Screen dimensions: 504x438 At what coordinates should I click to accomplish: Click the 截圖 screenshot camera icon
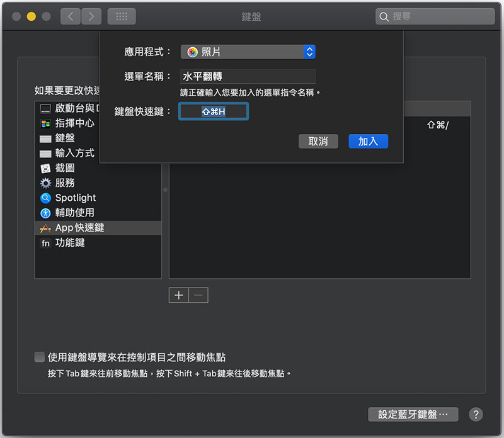pyautogui.click(x=45, y=168)
